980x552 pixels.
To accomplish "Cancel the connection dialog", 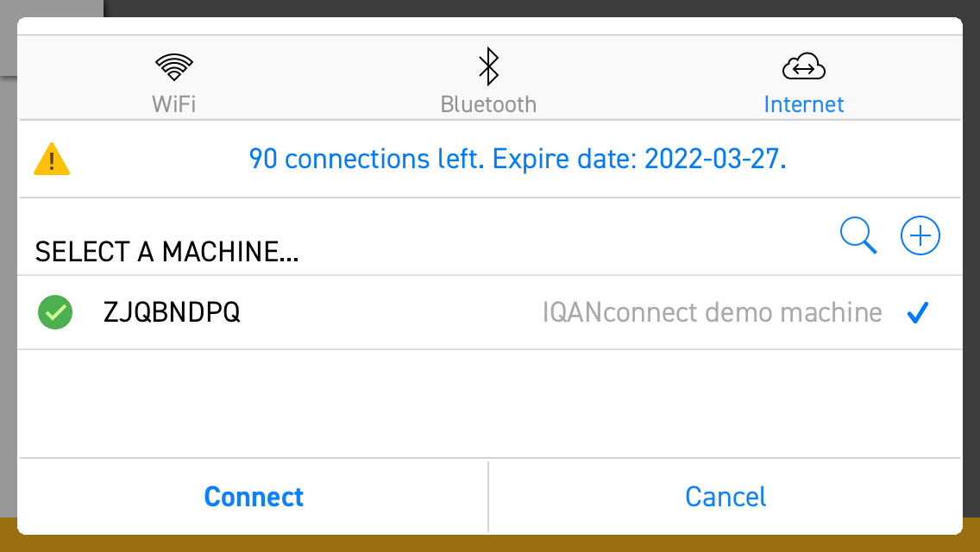I will click(726, 497).
